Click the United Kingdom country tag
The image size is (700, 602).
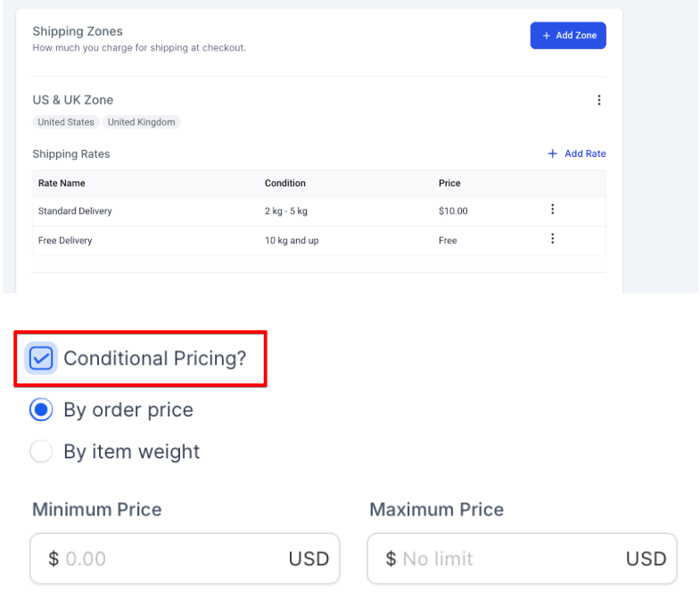pyautogui.click(x=141, y=122)
